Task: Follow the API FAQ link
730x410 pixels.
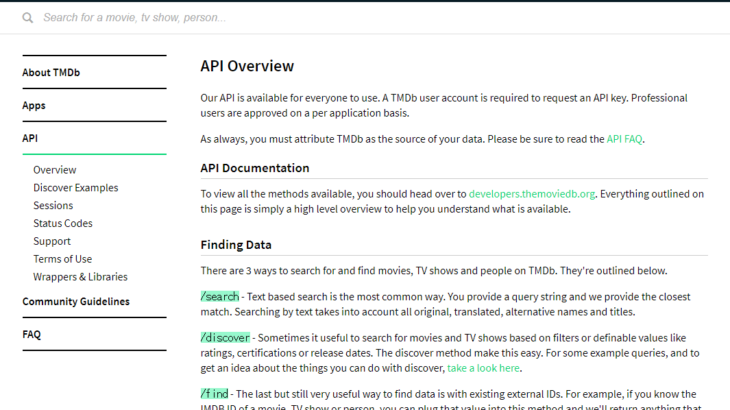Action: pyautogui.click(x=624, y=139)
